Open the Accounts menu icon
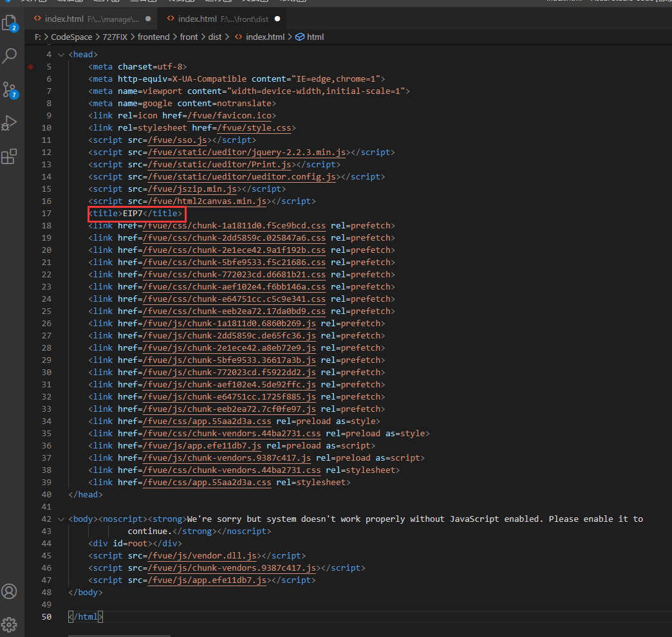 pyautogui.click(x=10, y=591)
